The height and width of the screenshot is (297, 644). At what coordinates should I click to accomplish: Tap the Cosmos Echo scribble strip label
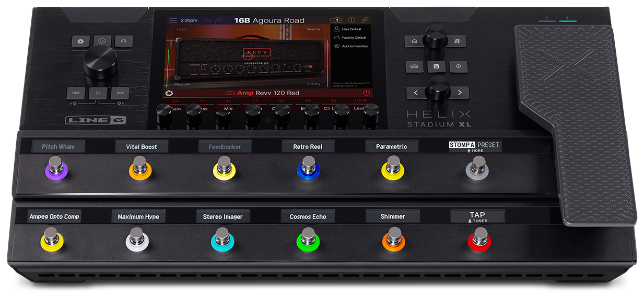(x=308, y=216)
